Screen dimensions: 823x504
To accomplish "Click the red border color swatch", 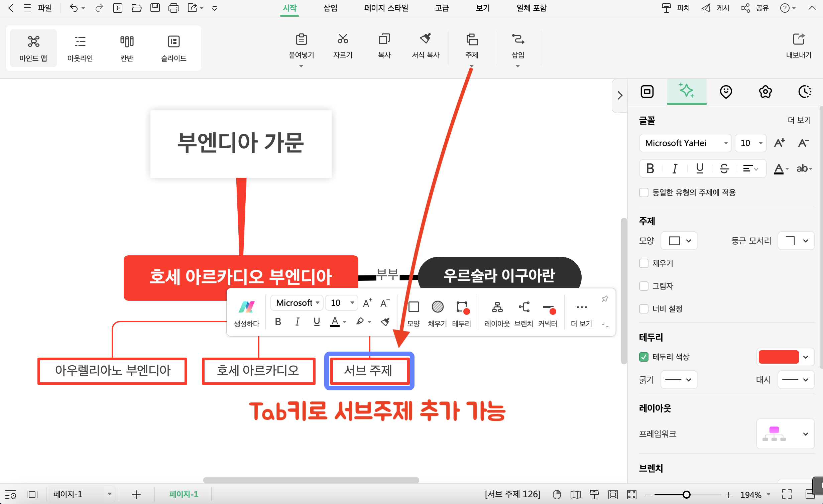I will click(x=779, y=357).
